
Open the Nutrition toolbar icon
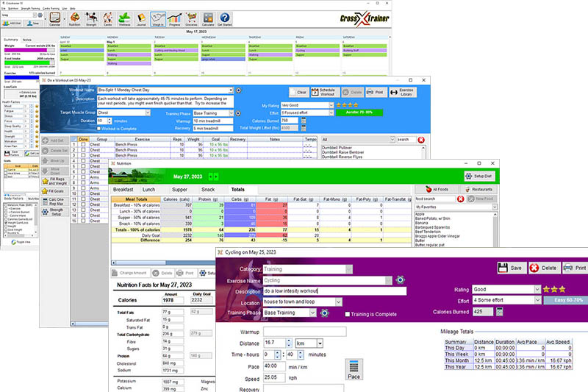click(75, 19)
